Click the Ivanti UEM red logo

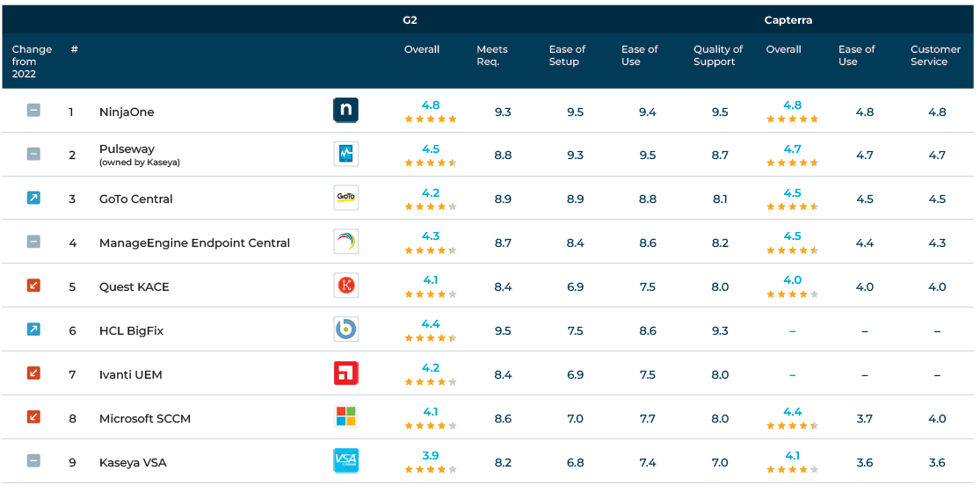345,373
